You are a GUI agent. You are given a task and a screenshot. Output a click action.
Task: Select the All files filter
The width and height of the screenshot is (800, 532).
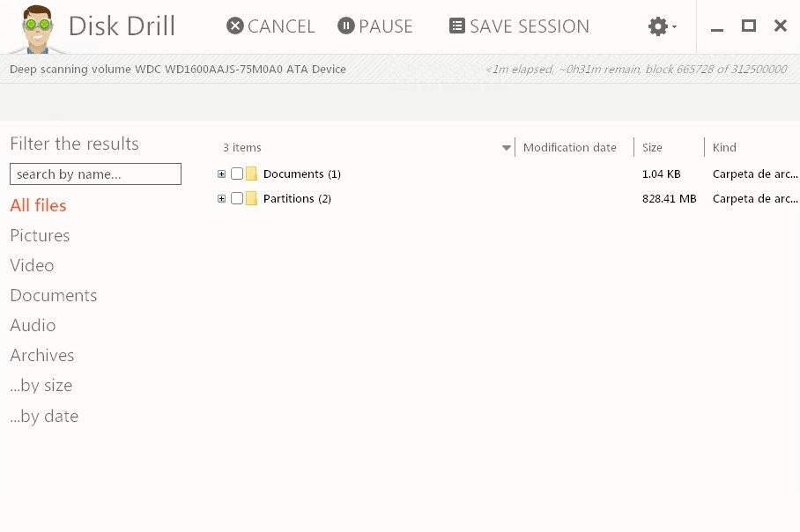(x=38, y=205)
